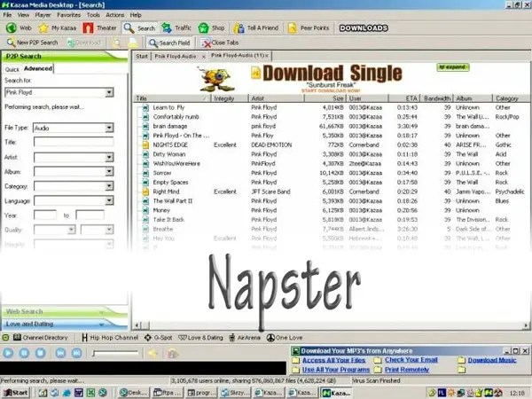Open the Player menu
The image size is (532, 399).
point(43,15)
